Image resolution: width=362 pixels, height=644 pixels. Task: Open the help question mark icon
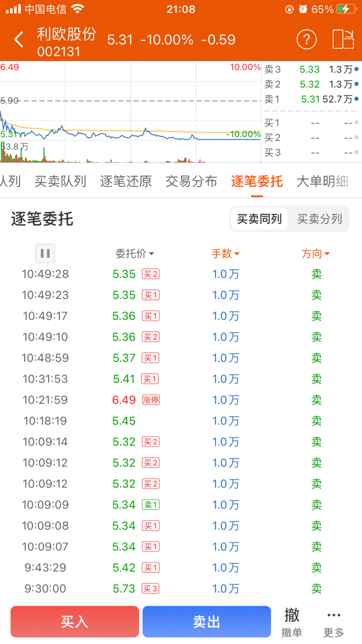tap(306, 40)
